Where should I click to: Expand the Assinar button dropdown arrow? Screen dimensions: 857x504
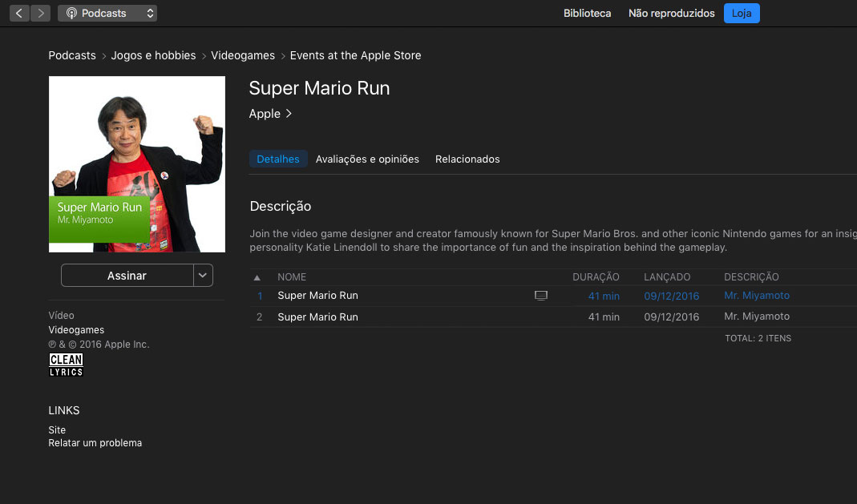click(x=203, y=276)
